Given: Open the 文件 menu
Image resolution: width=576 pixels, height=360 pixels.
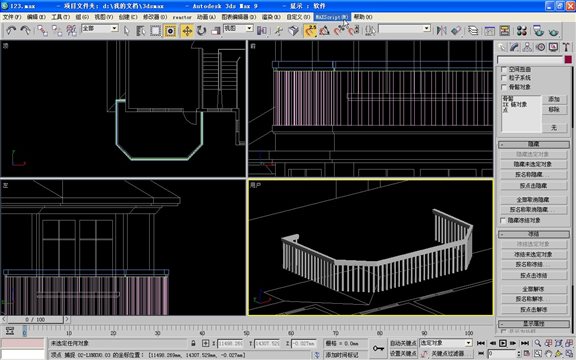Looking at the screenshot, I should pos(12,17).
